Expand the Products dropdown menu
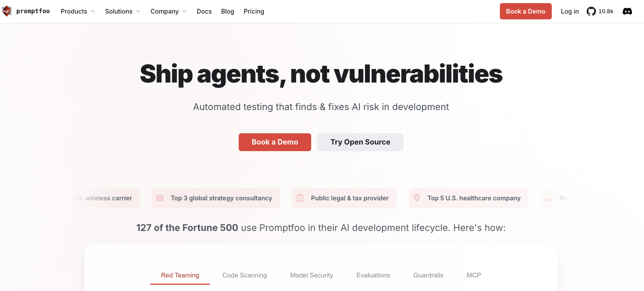Viewport: 644px width, 291px height. pos(77,12)
